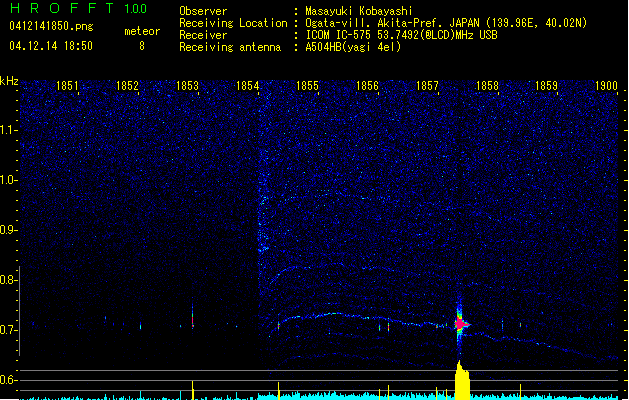Click the 0.6 kHz axis tick
The image size is (629, 400).
click(8, 380)
